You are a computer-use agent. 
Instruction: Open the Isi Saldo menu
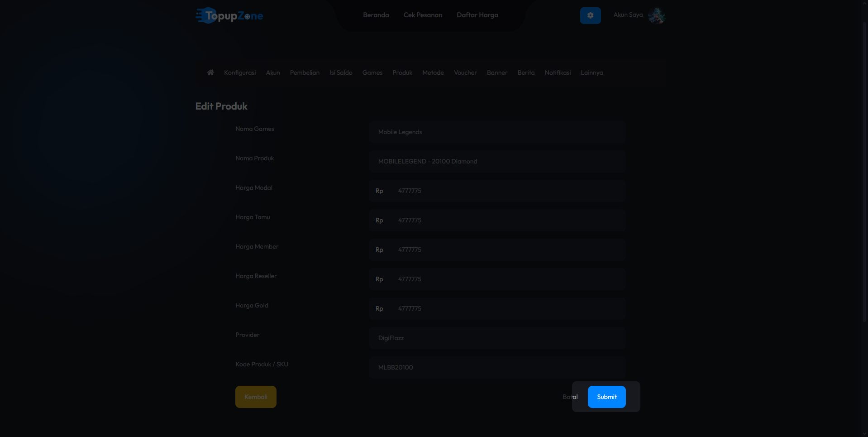point(341,72)
